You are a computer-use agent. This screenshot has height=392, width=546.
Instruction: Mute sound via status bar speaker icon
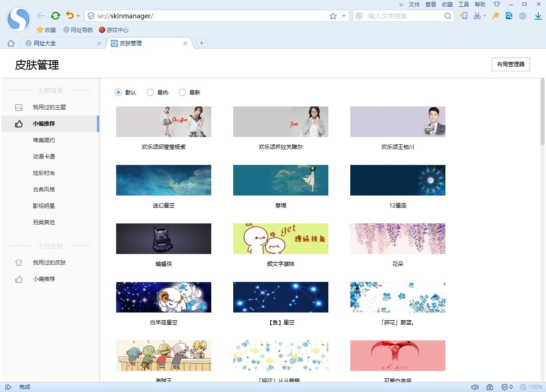coord(475,387)
